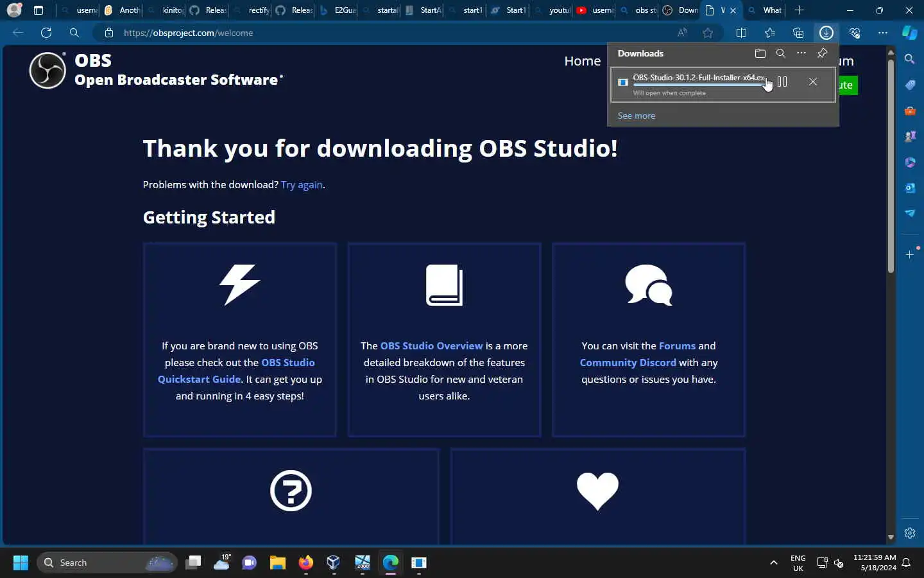This screenshot has height=578, width=924.
Task: Open sidebar Telegram paper plane icon
Action: [910, 213]
